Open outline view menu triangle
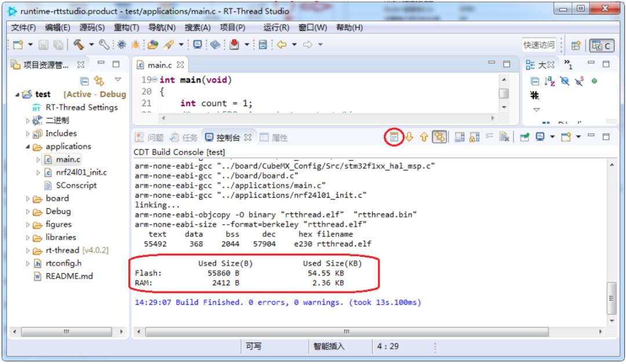This screenshot has width=626, height=364. 536,110
